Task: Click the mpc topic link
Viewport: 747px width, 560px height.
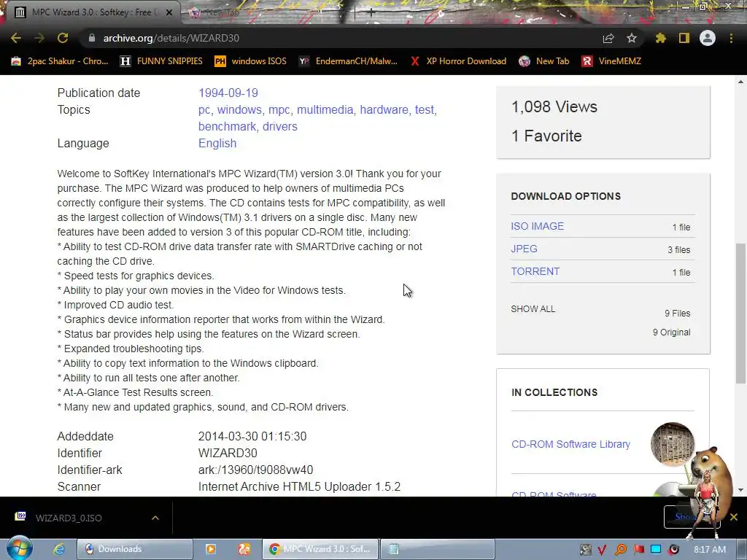Action: click(279, 109)
